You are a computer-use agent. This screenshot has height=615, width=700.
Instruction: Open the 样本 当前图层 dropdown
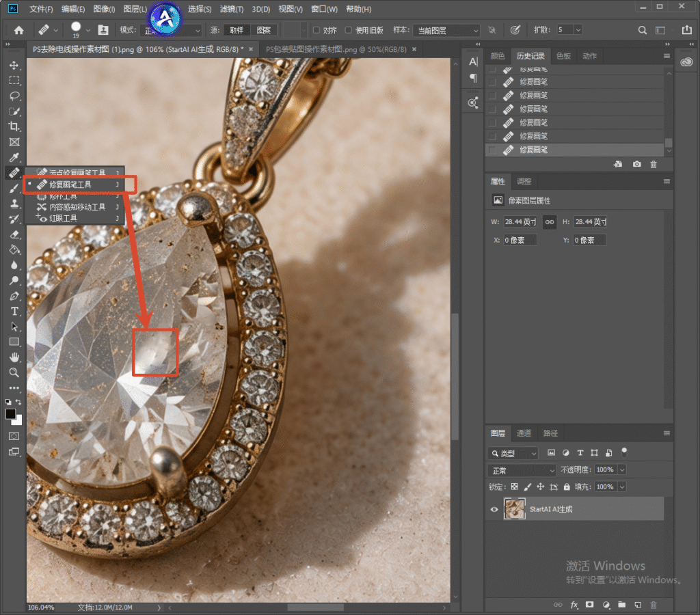(x=446, y=30)
